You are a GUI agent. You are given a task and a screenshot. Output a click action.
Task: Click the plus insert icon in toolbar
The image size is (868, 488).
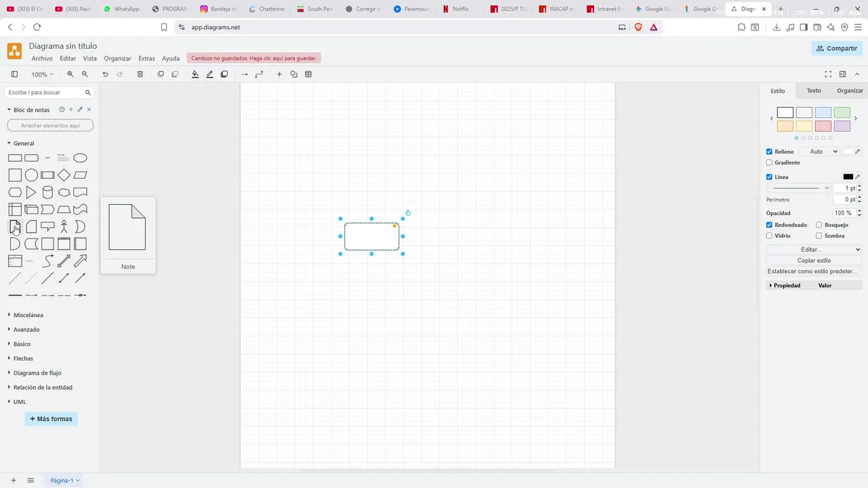click(279, 75)
